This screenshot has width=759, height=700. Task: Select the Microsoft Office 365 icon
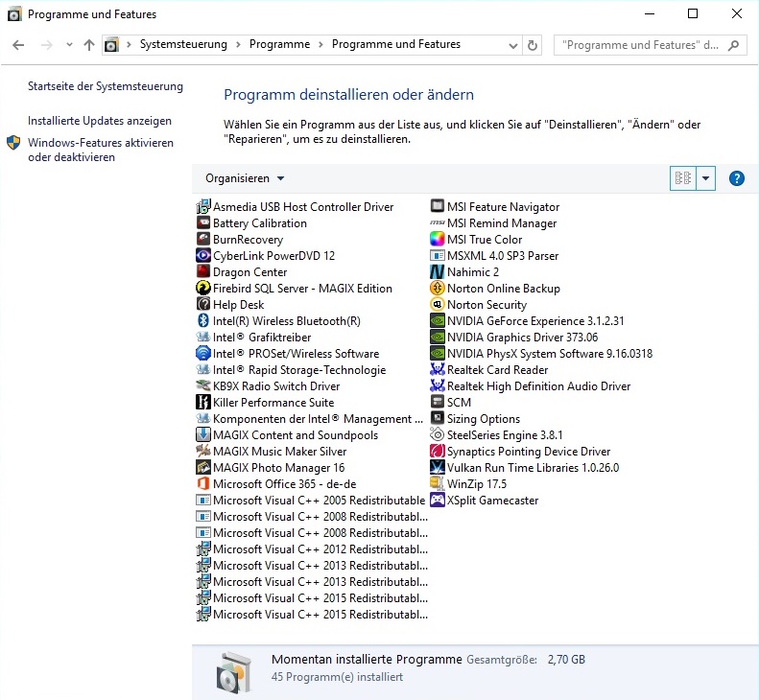point(203,483)
